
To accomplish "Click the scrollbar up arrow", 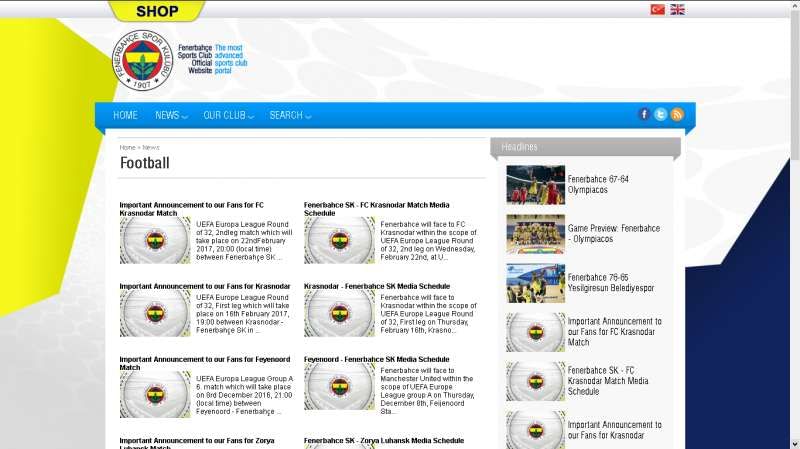I will click(x=795, y=5).
